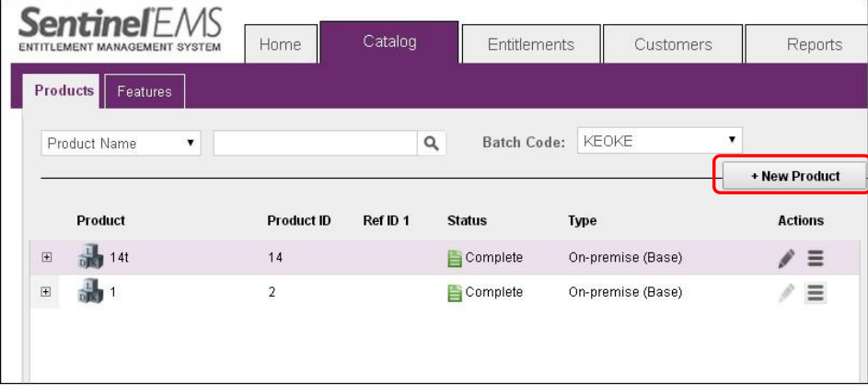Select the Features sub-tab
Viewport: 868px width, 386px height.
145,92
